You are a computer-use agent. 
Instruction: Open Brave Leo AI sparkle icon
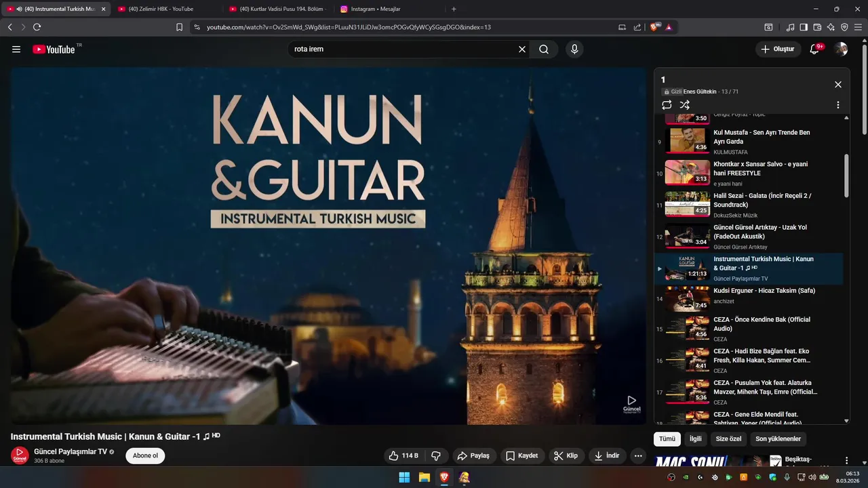click(831, 27)
